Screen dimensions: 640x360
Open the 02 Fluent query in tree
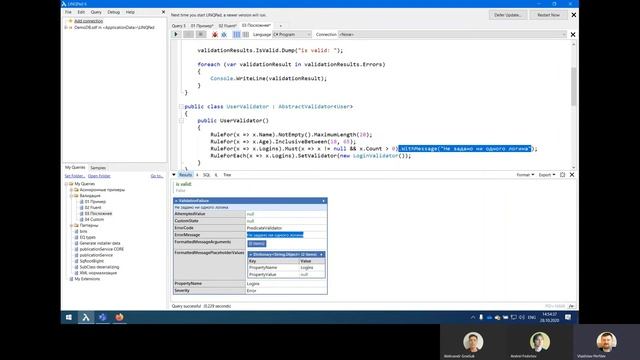[x=93, y=208]
